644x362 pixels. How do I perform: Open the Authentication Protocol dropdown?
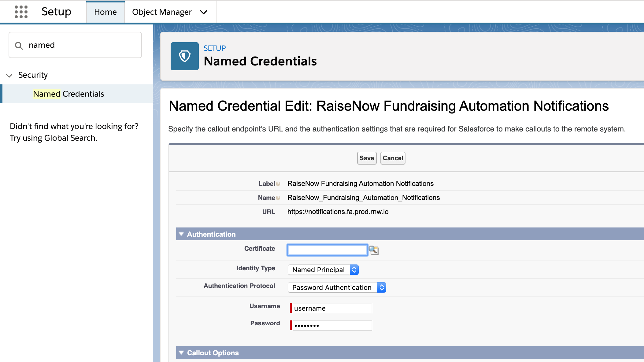tap(337, 287)
